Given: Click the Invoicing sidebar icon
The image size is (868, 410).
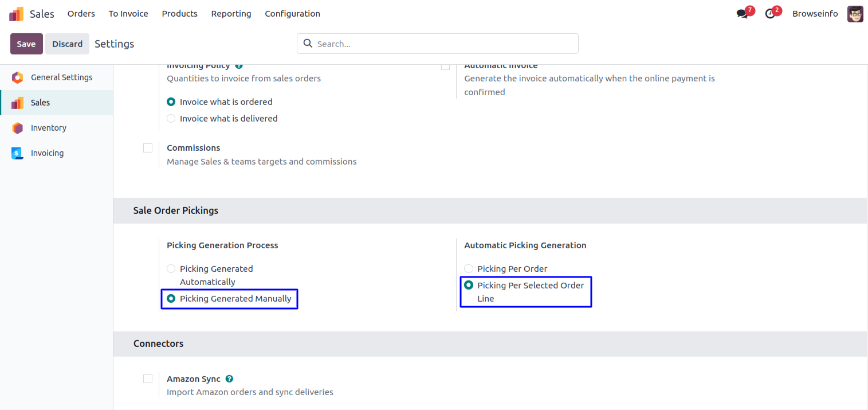Looking at the screenshot, I should tap(17, 153).
